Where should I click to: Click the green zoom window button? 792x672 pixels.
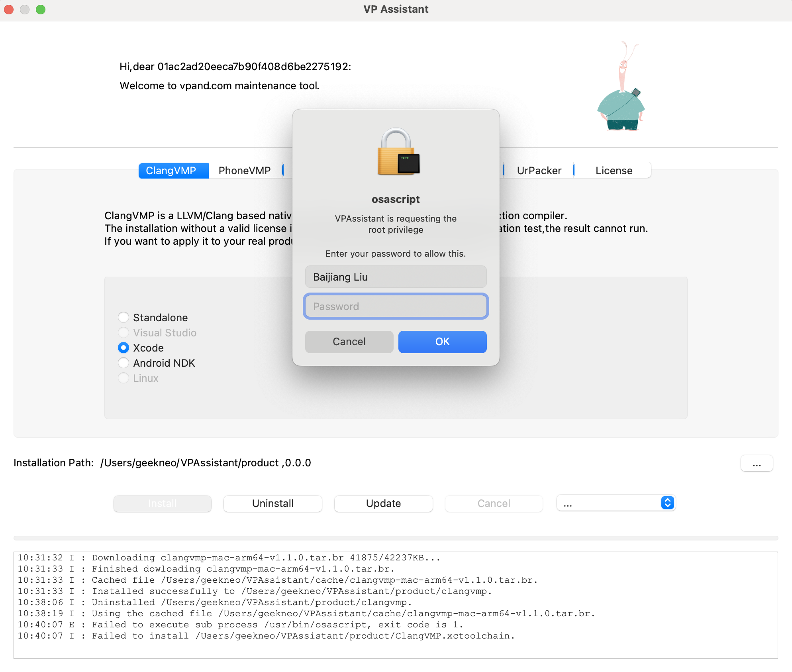pos(41,9)
